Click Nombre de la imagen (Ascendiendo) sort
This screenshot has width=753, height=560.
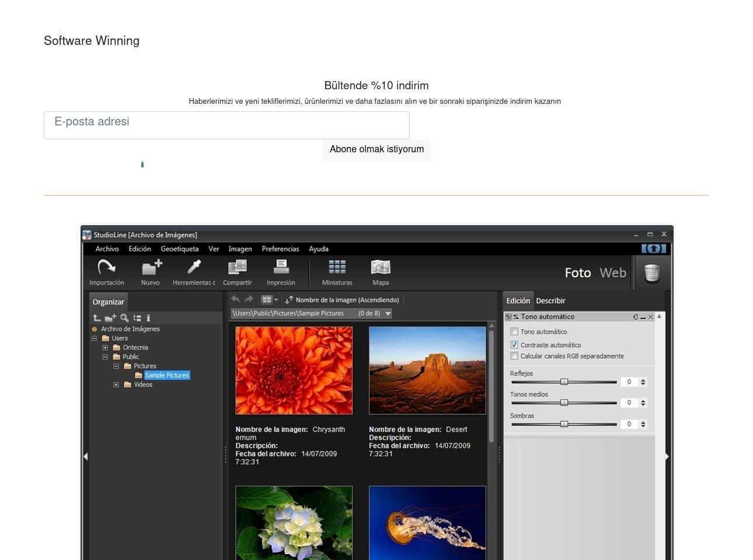pyautogui.click(x=347, y=300)
